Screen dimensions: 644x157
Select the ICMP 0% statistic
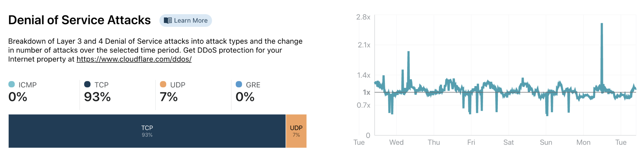pyautogui.click(x=18, y=97)
